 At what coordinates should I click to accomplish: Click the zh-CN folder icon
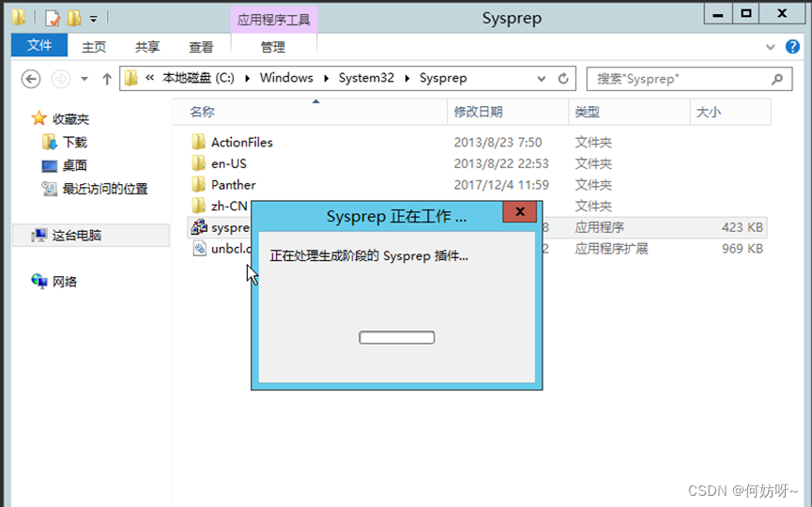click(x=198, y=206)
